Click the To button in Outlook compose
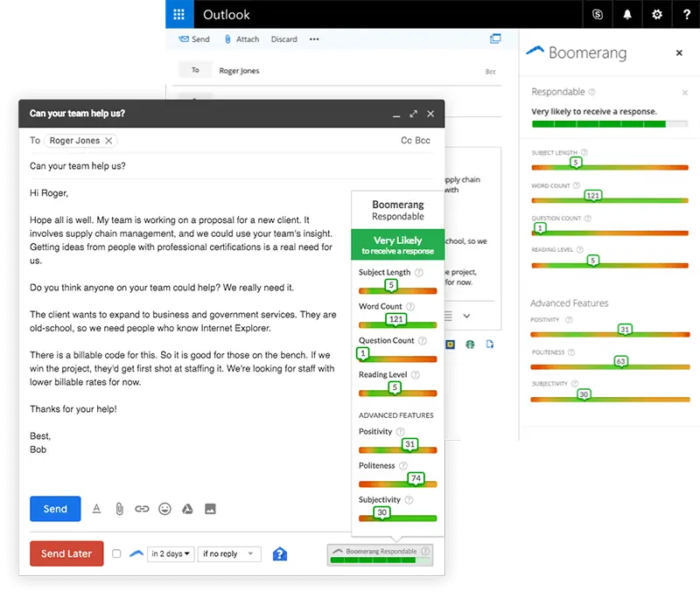 click(195, 70)
